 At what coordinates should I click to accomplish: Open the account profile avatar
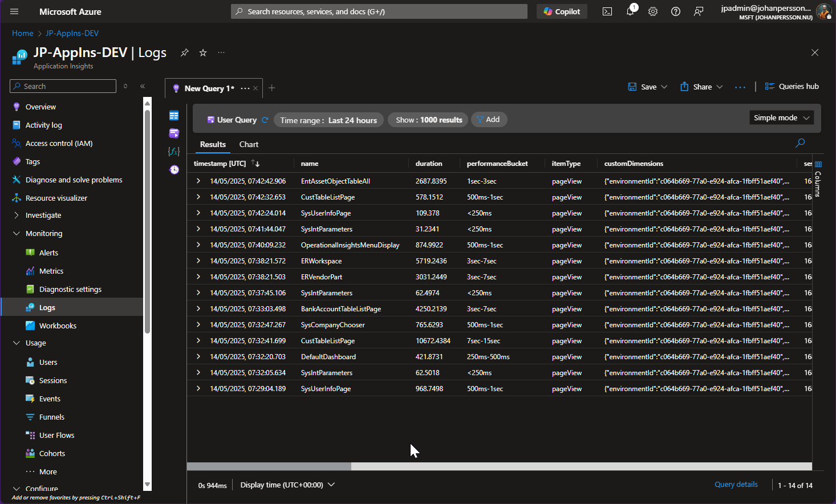point(823,11)
